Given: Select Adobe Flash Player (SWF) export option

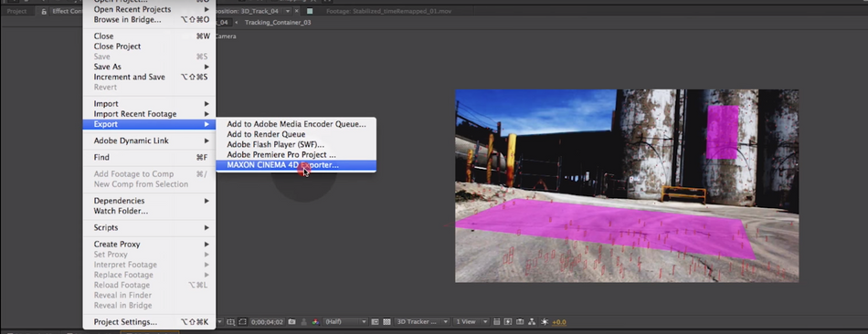Looking at the screenshot, I should (296, 144).
